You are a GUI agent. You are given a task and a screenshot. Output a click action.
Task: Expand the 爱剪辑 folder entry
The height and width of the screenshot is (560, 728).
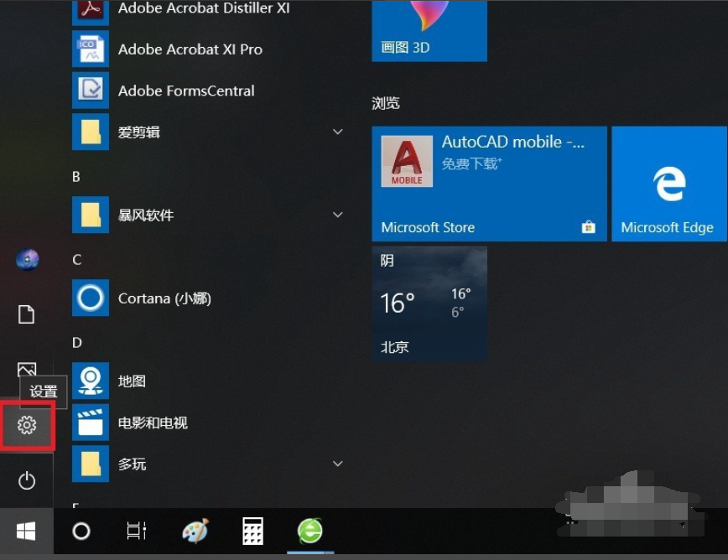tap(338, 132)
